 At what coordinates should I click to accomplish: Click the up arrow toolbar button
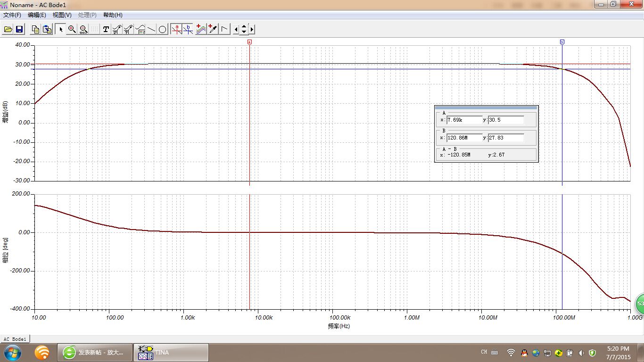(x=244, y=26)
